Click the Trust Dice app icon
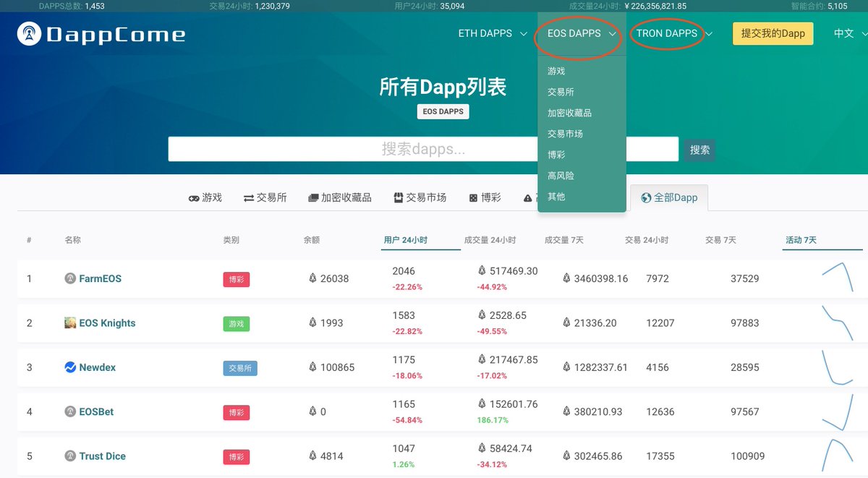 (70, 456)
